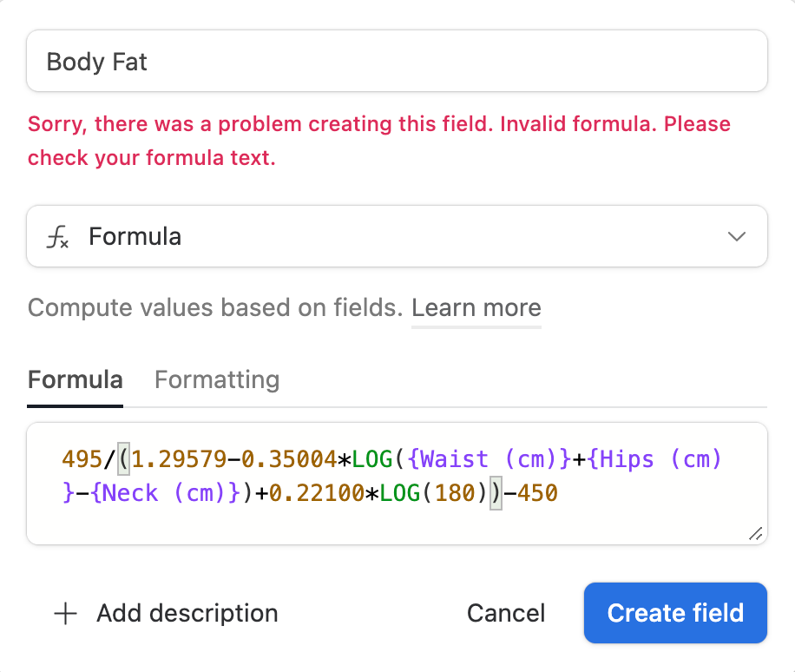Viewport: 795px width, 672px height.
Task: Click the first LOG function in formula
Action: point(372,459)
